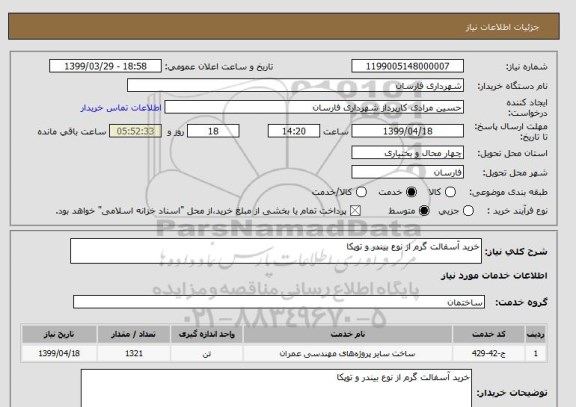This screenshot has height=407, width=576.
Task: Click the واحد اندازه گیری column header
Action: 206,334
